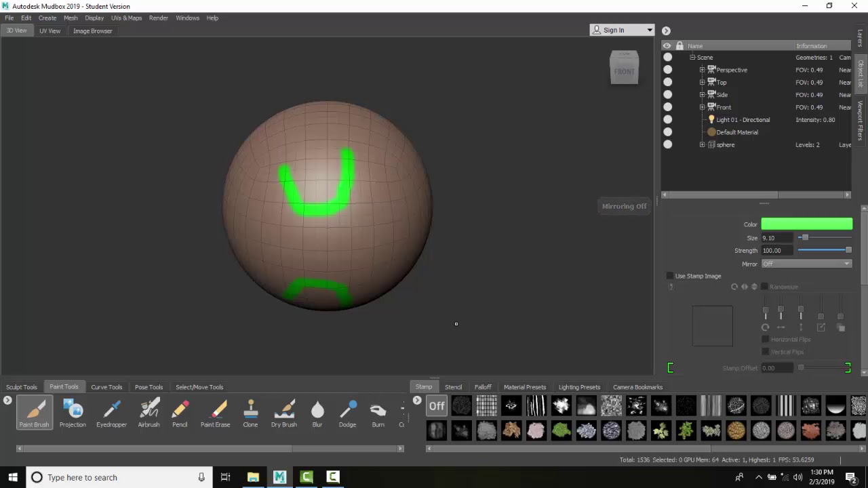
Task: Expand the Side camera node
Action: (x=703, y=95)
